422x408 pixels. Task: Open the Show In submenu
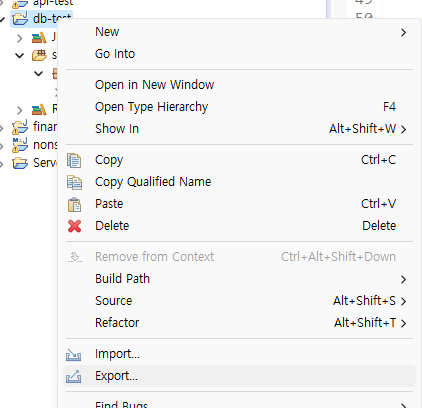click(239, 129)
